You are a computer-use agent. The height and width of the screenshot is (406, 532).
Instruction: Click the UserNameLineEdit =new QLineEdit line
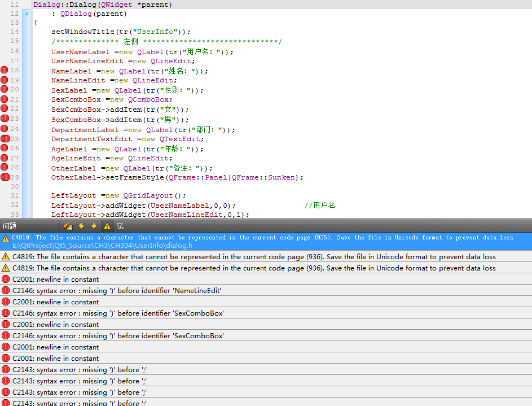123,61
